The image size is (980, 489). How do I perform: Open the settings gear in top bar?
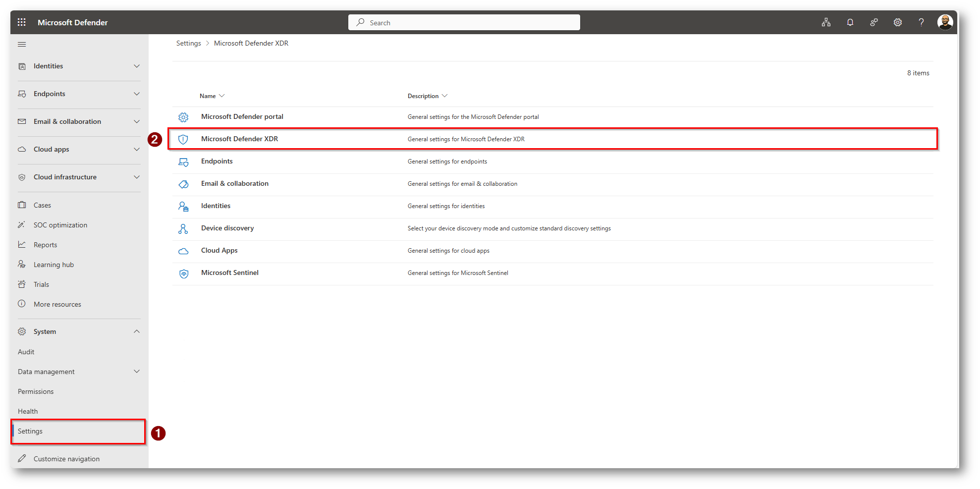897,22
